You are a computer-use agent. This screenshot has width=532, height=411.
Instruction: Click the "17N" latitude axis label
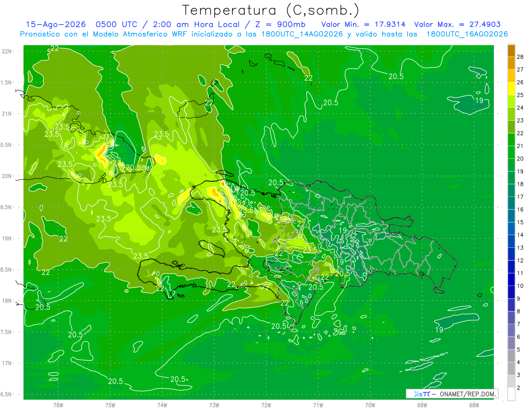7,363
